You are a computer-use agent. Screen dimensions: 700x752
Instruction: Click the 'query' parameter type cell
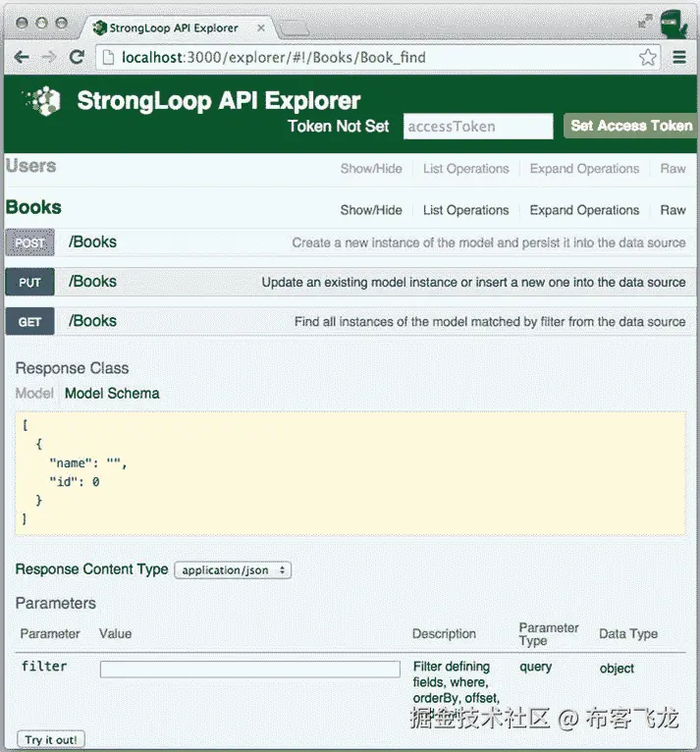[535, 667]
